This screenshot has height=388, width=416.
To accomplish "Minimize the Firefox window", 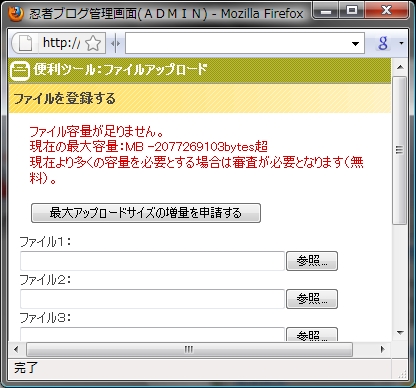I will click(327, 11).
